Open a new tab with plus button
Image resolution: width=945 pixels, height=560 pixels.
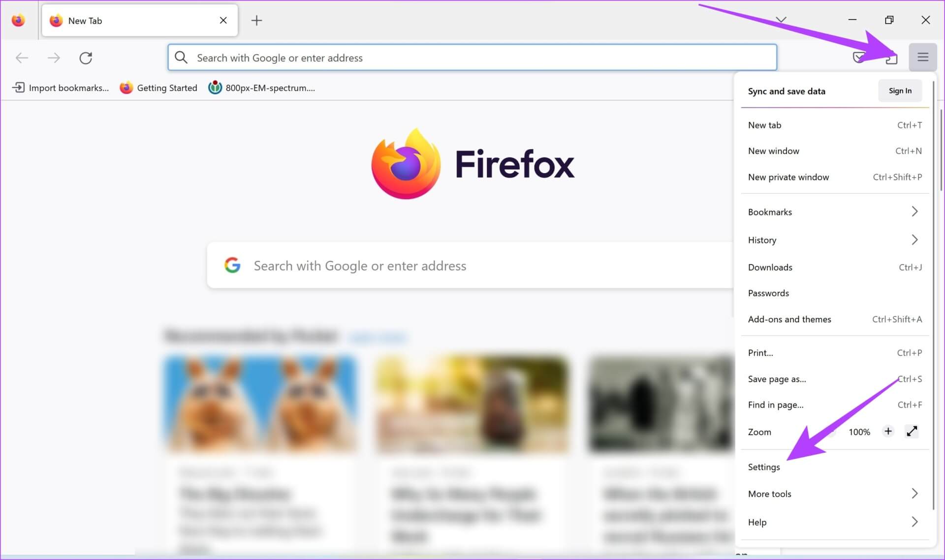(256, 20)
